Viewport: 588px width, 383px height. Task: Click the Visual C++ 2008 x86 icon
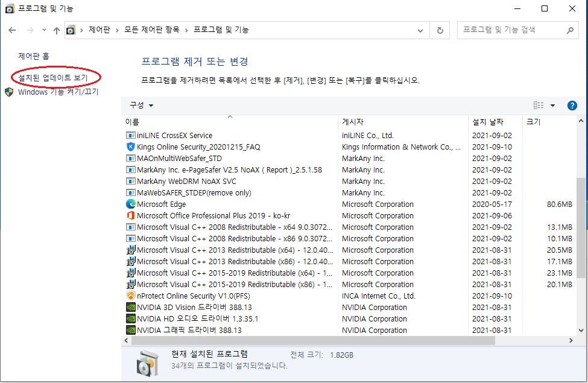[x=130, y=239]
